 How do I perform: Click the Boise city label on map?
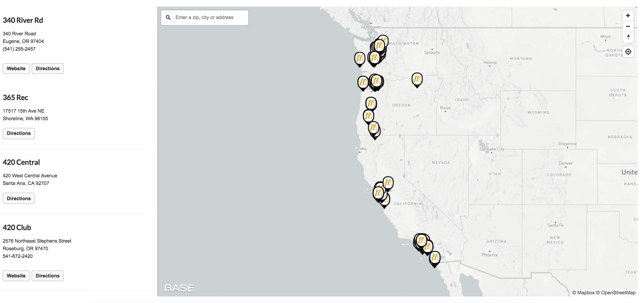click(x=445, y=108)
